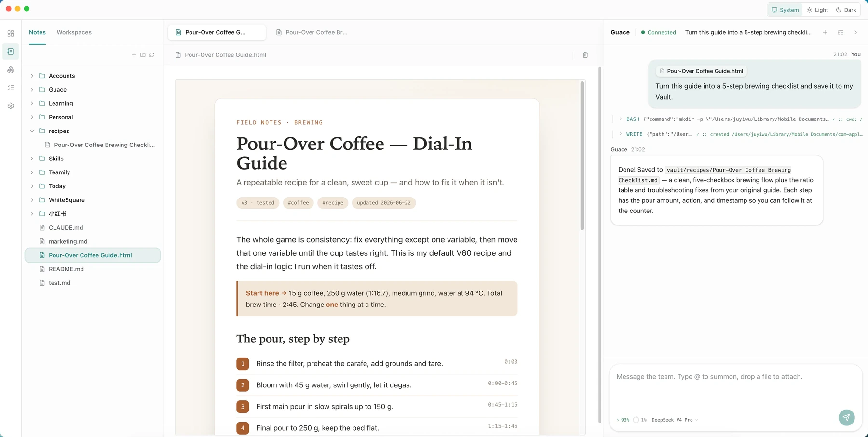The width and height of the screenshot is (868, 437).
Task: Create a new folder in the notes panel
Action: [x=143, y=55]
